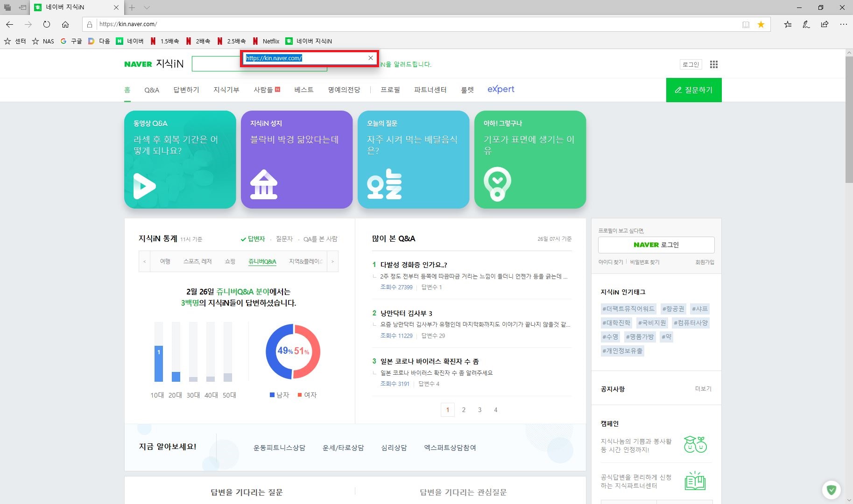
Task: Go to page 2 of 많이 본 Q&A
Action: click(x=464, y=410)
